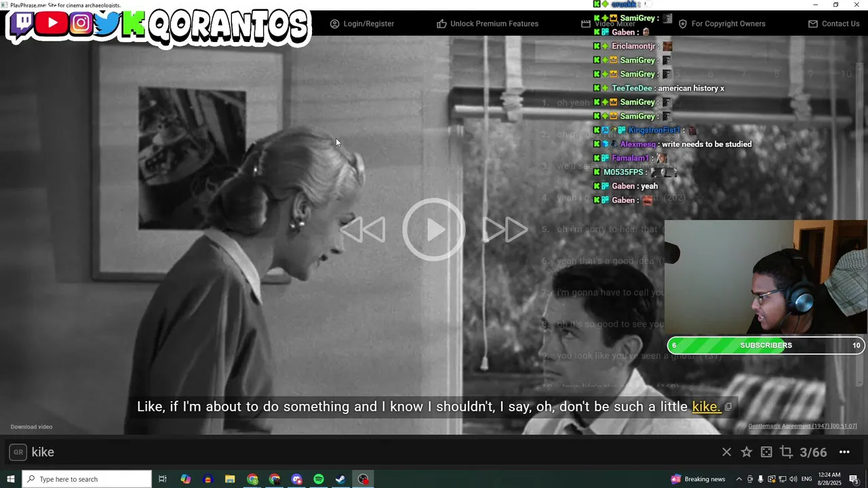
Task: Open Discord from the taskbar
Action: click(297, 479)
